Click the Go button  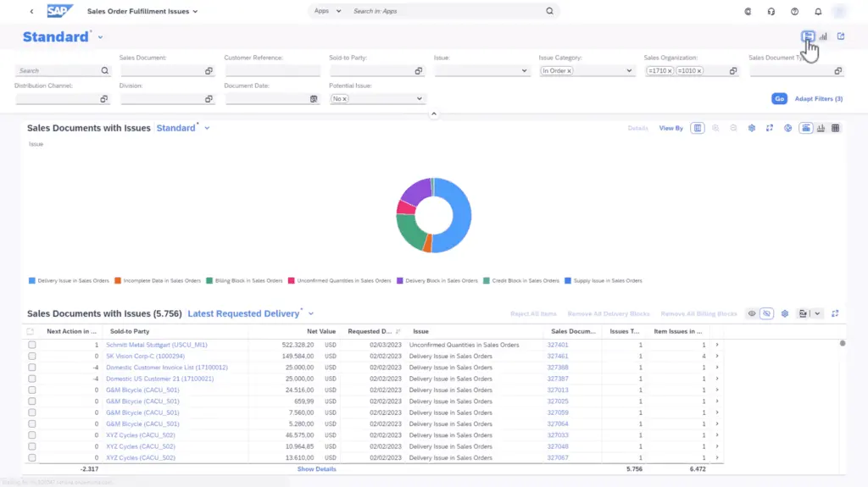point(780,99)
